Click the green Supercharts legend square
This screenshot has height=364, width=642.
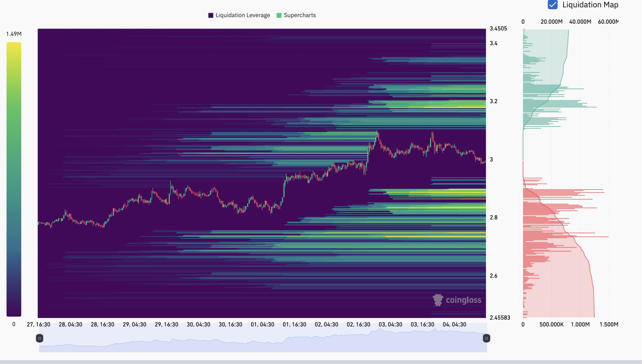[279, 15]
